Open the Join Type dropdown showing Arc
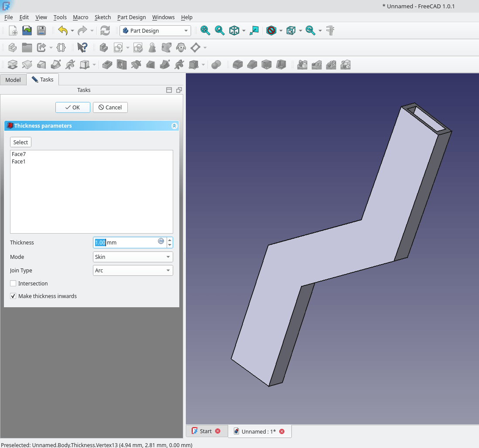The height and width of the screenshot is (448, 479). [x=133, y=270]
